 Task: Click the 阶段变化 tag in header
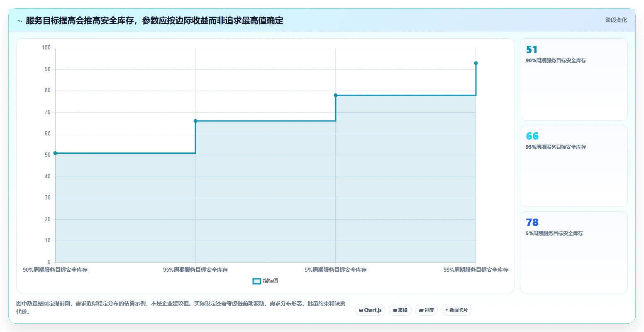(616, 20)
